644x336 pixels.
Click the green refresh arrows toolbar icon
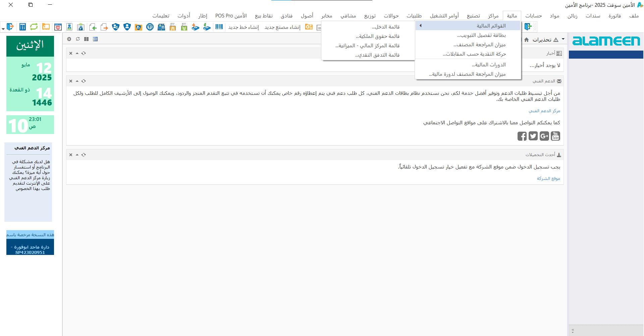pyautogui.click(x=34, y=27)
